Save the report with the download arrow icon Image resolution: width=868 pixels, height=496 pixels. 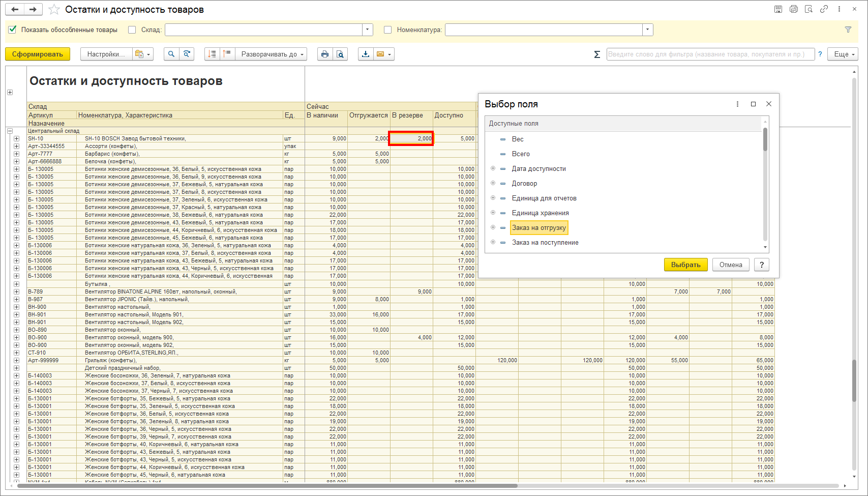pyautogui.click(x=366, y=54)
